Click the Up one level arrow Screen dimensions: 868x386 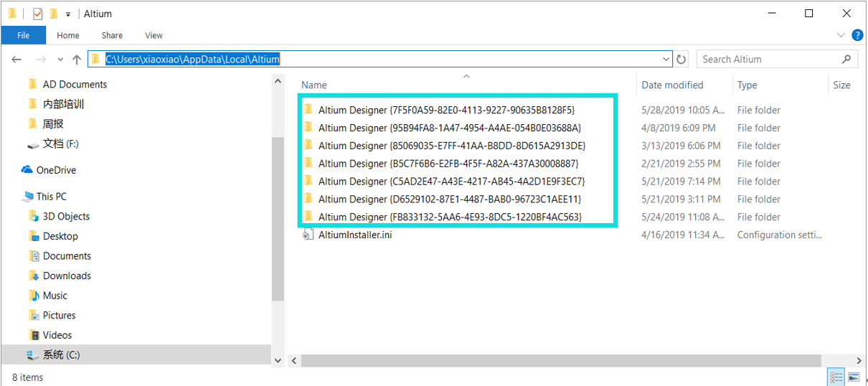tap(77, 60)
